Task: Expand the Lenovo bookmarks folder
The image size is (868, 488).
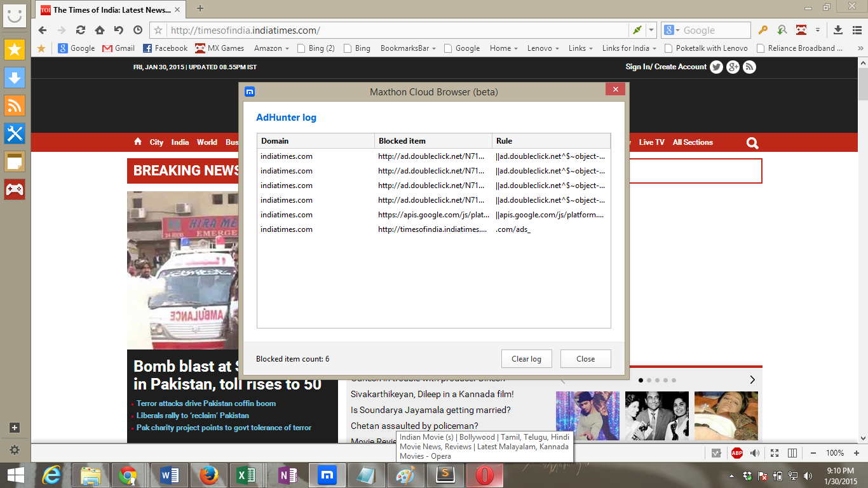Action: pos(544,48)
